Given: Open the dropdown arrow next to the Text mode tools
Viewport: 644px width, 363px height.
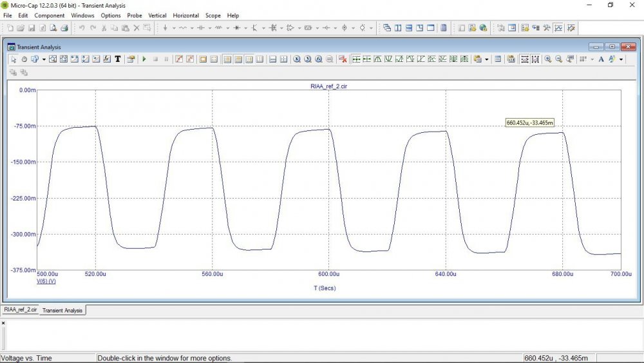Looking at the screenshot, I should pyautogui.click(x=44, y=59).
